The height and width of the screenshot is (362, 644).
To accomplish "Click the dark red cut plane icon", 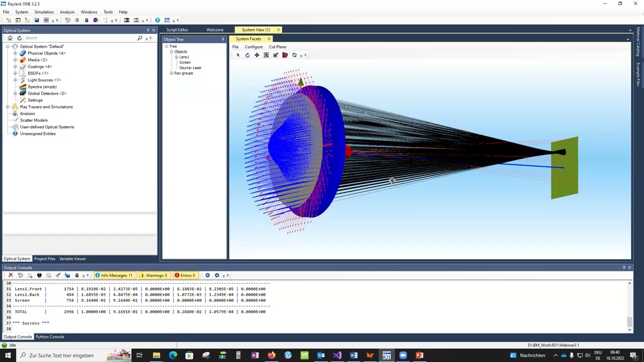I will 285,55.
